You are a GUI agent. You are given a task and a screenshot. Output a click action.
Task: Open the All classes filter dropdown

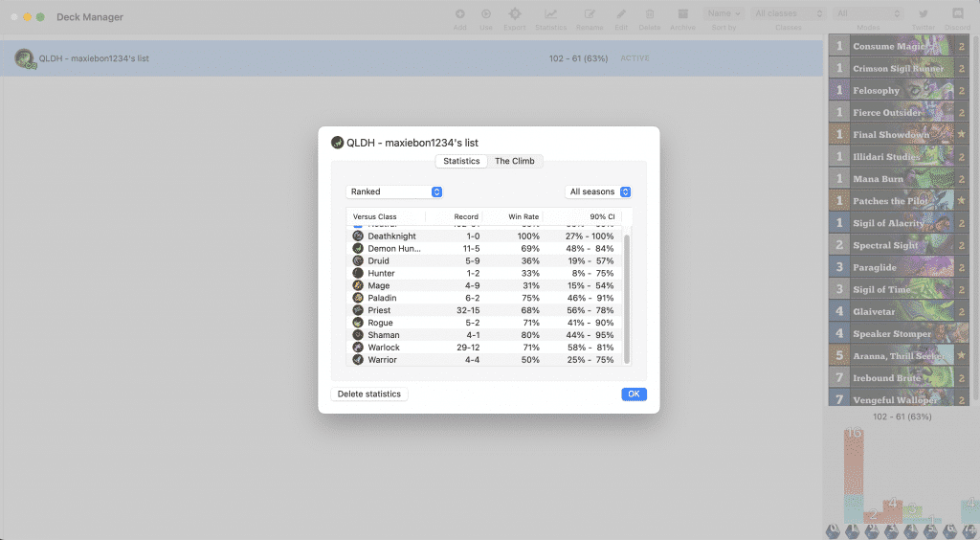(x=789, y=13)
